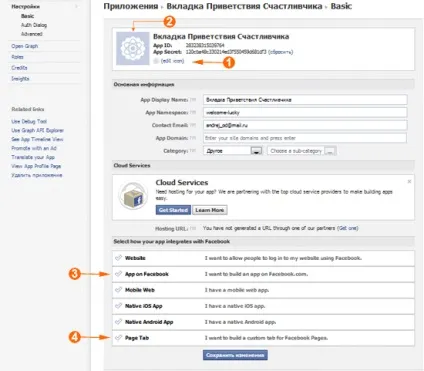Open help tooltip for App Namespace
The image size is (424, 371).
click(x=193, y=112)
